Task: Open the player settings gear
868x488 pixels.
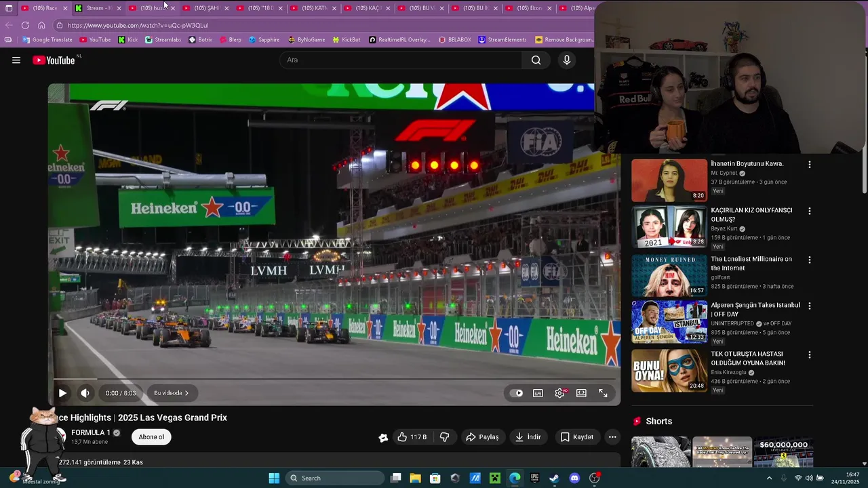Action: pos(559,393)
